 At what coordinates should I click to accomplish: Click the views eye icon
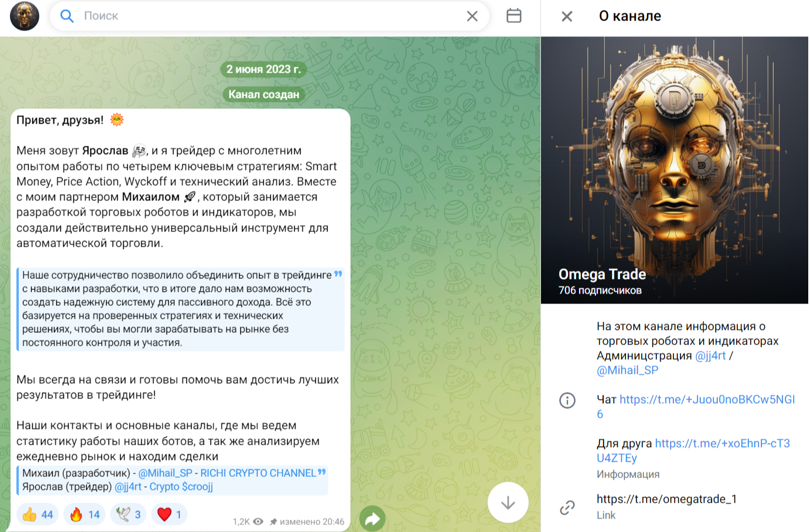(258, 521)
